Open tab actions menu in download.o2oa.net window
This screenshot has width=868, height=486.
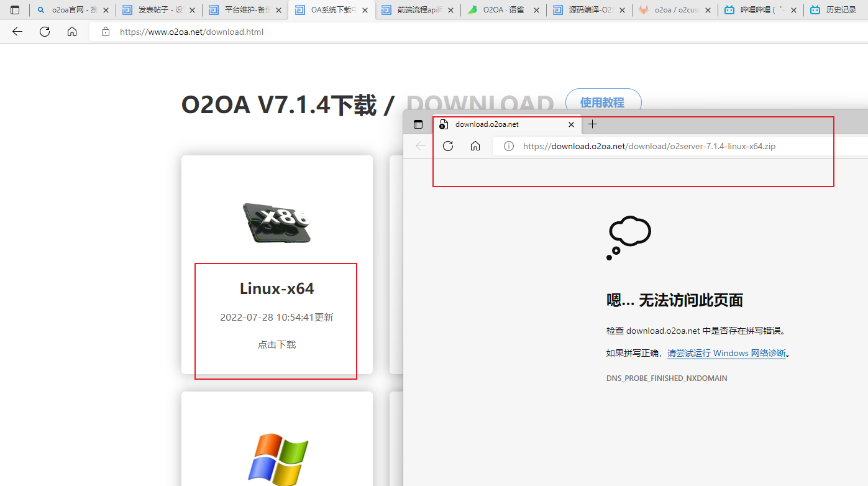click(418, 124)
